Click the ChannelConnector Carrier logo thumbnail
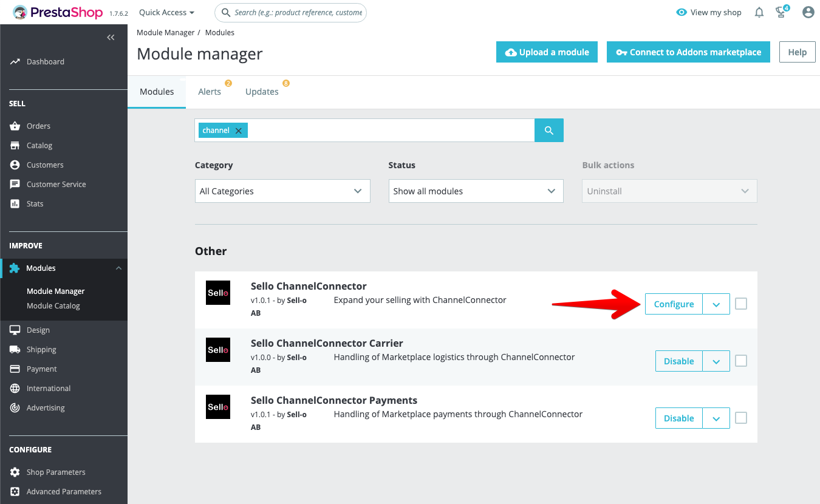The height and width of the screenshot is (504, 820). coord(218,350)
